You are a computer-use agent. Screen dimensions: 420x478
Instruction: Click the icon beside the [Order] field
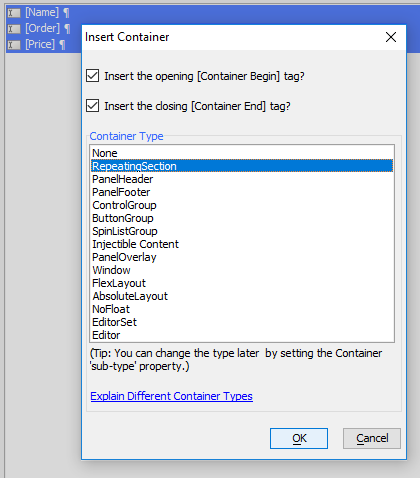(x=14, y=29)
